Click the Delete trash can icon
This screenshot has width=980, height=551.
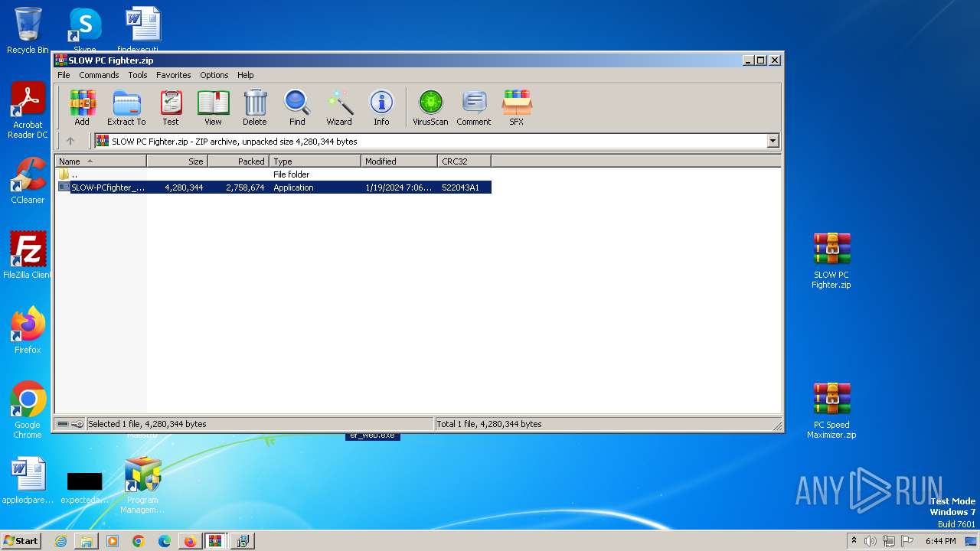point(255,107)
